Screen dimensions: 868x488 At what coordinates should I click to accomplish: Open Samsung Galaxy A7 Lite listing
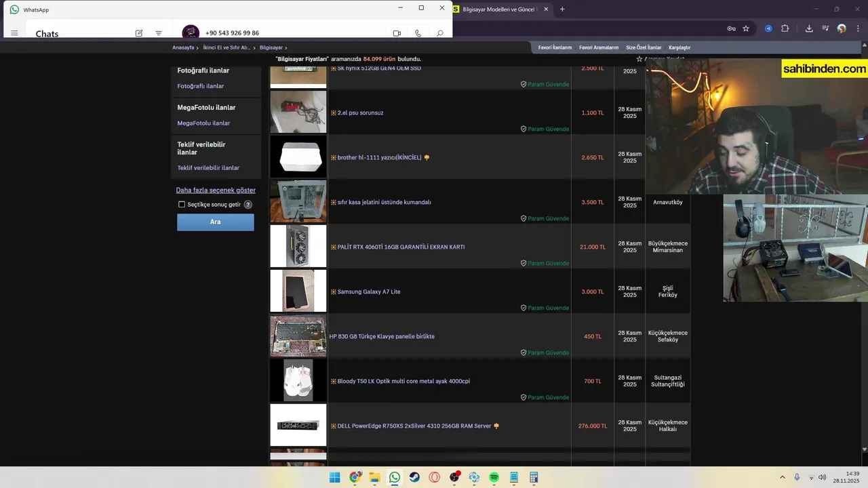[x=369, y=291]
